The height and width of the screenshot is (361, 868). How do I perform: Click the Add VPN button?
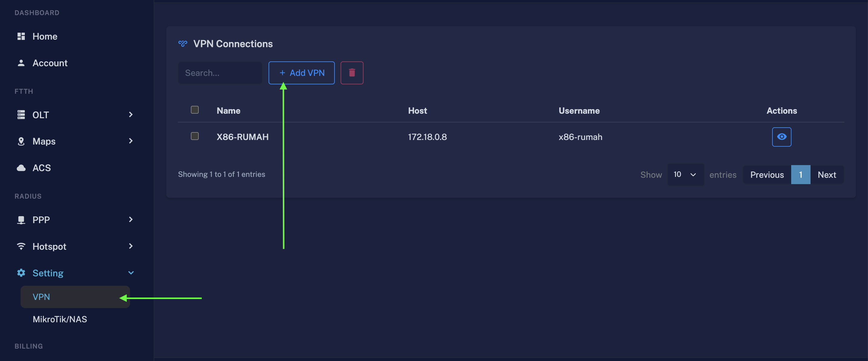click(301, 73)
